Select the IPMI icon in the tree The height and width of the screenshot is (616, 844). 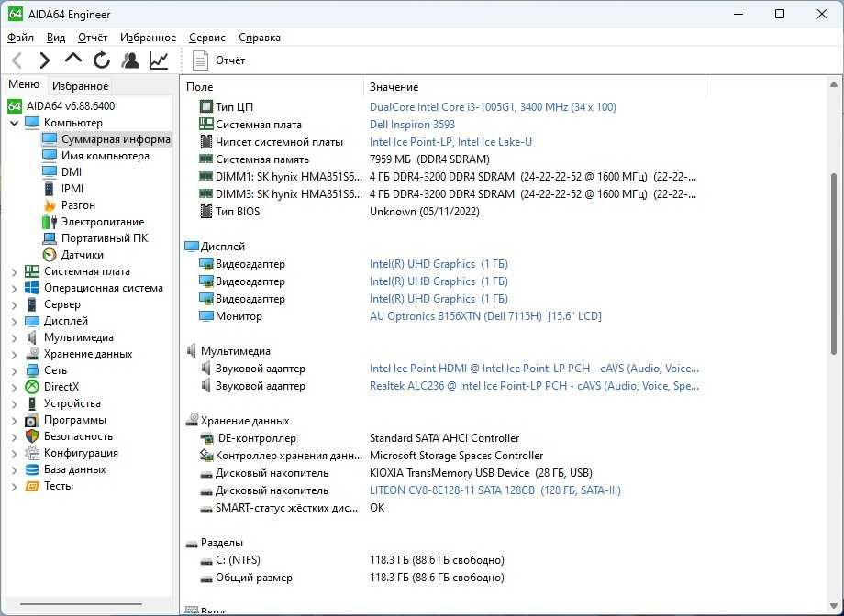click(50, 189)
